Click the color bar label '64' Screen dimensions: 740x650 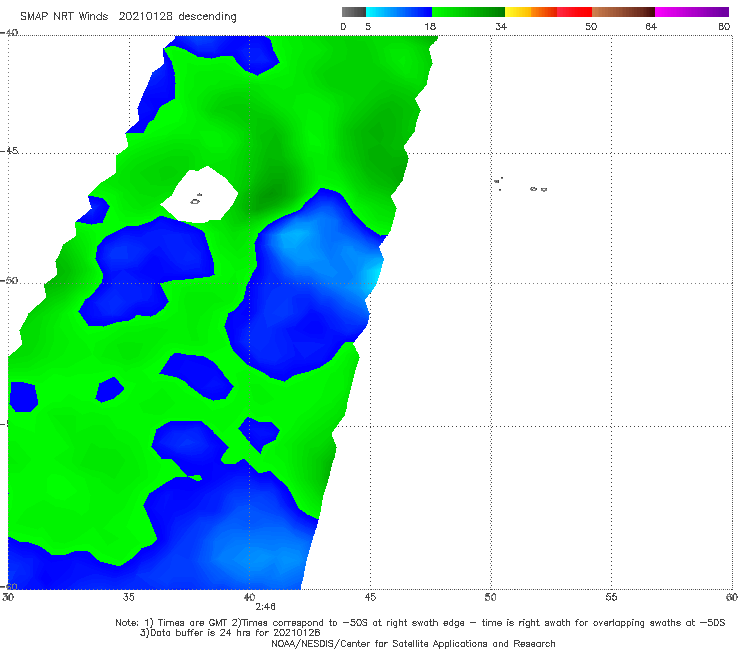(651, 27)
